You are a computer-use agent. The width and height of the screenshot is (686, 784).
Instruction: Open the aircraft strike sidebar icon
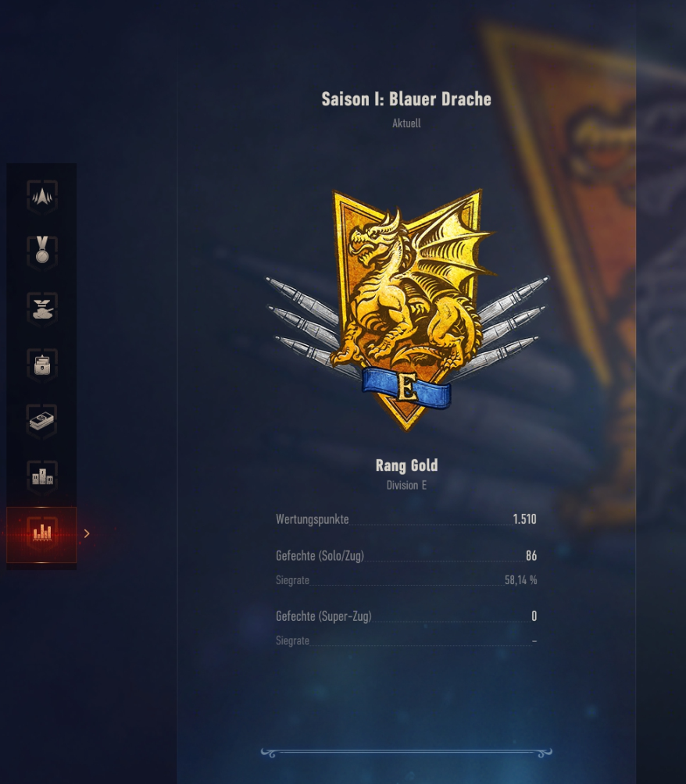(42, 197)
